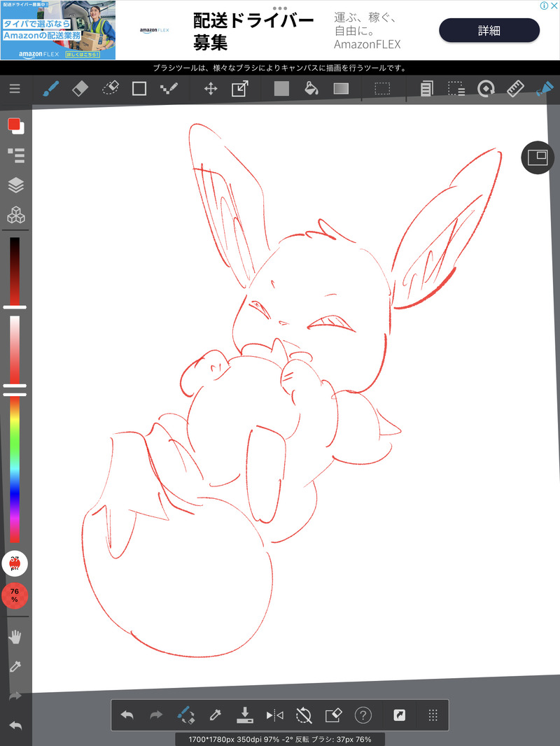Open the hamburger main menu

[15, 88]
